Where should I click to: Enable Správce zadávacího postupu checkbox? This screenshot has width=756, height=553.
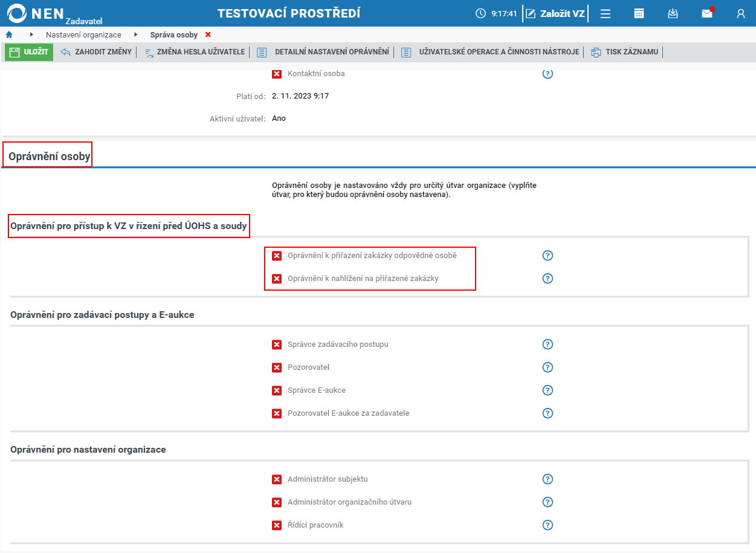pos(277,344)
